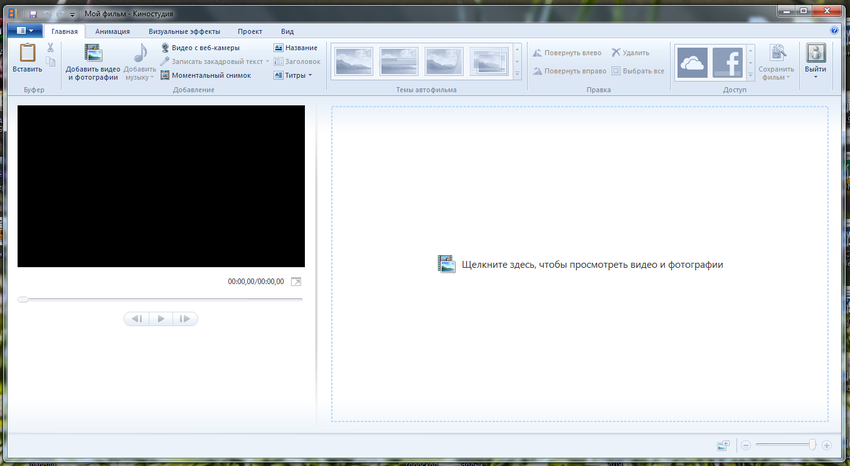
Task: Click Добавить видео и фотографии icon
Action: pos(93,55)
